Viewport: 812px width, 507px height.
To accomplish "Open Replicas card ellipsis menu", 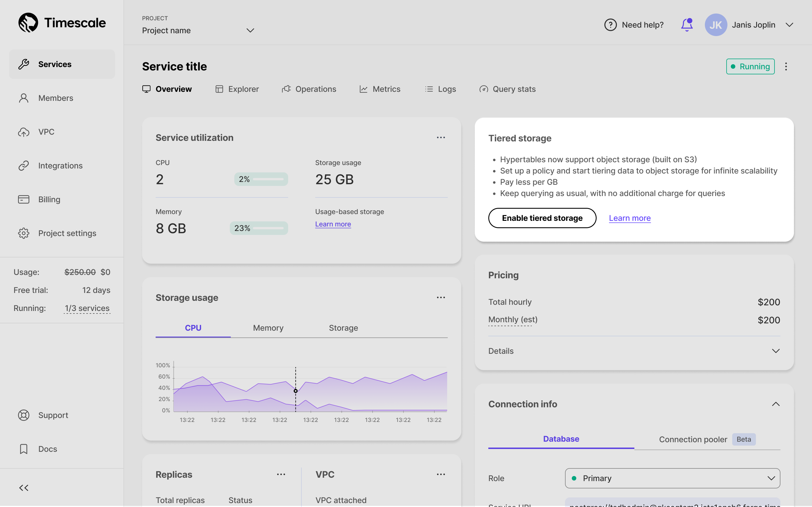I will point(281,475).
